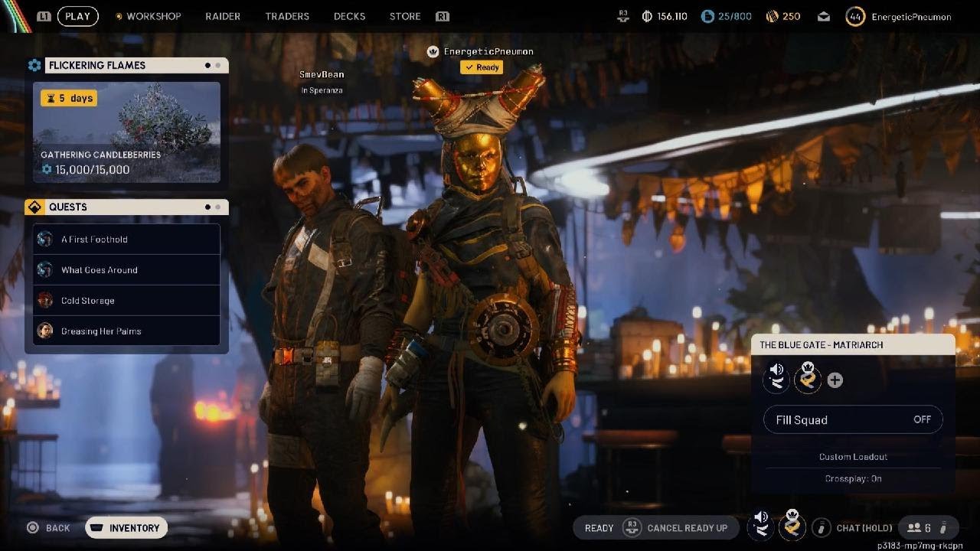
Task: Open the What Goes Around quest
Action: click(x=126, y=270)
